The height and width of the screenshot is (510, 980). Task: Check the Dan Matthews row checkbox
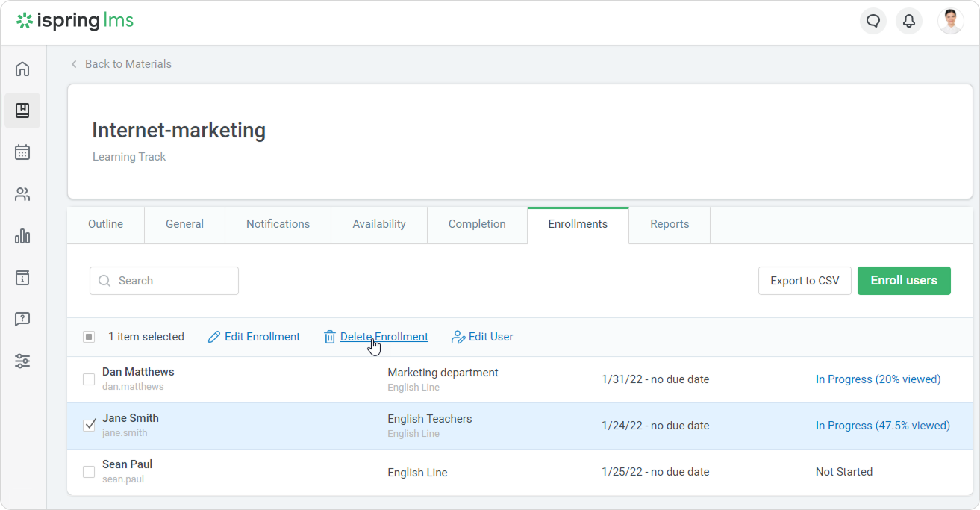[x=89, y=379]
